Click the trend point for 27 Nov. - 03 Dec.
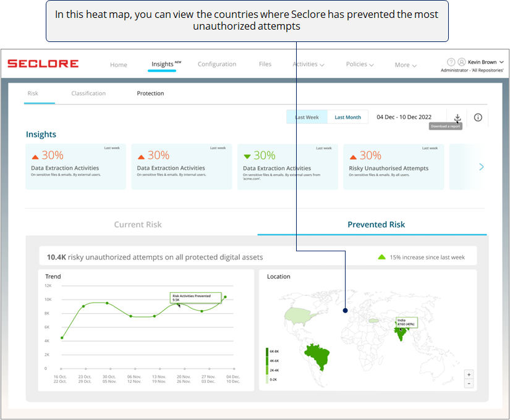Image resolution: width=510 pixels, height=420 pixels. [x=202, y=311]
